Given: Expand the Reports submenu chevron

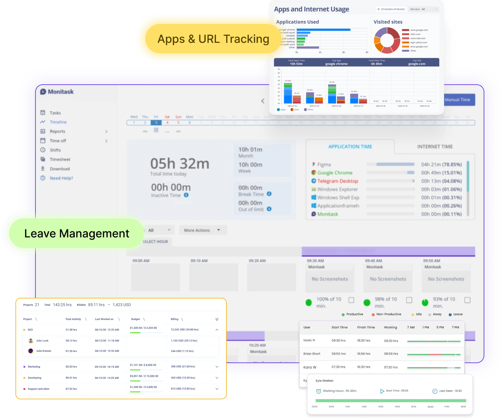Looking at the screenshot, I should [106, 132].
